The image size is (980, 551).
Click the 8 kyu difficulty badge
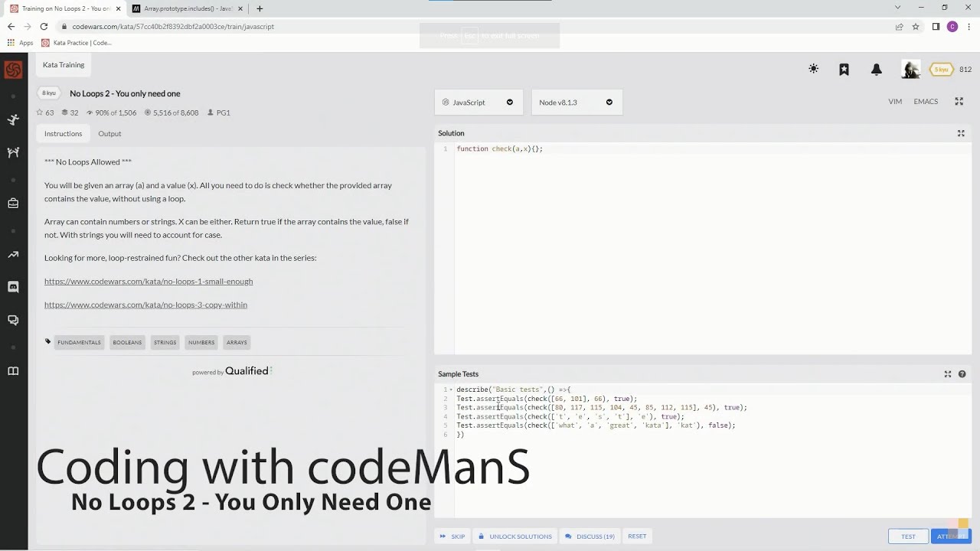click(x=49, y=93)
